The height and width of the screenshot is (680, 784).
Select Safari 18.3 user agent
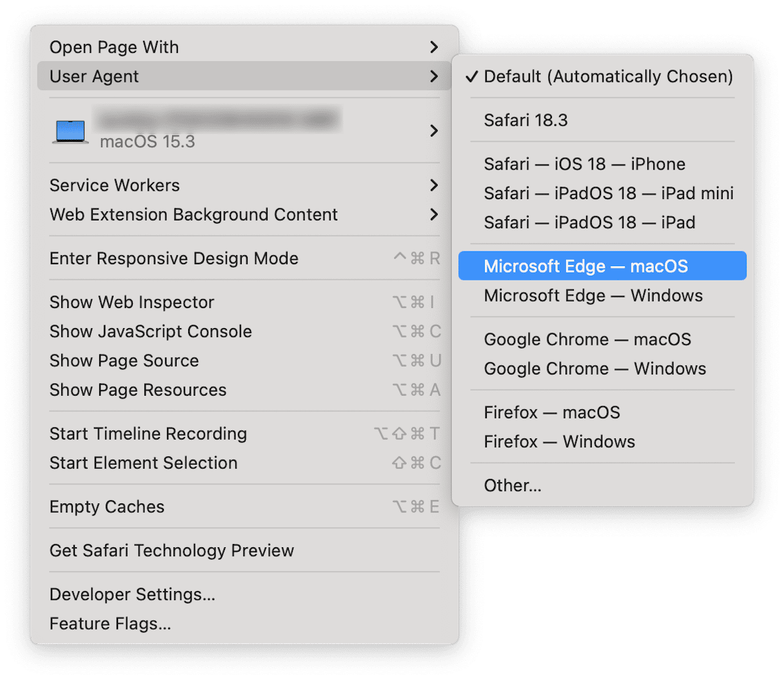coord(602,120)
